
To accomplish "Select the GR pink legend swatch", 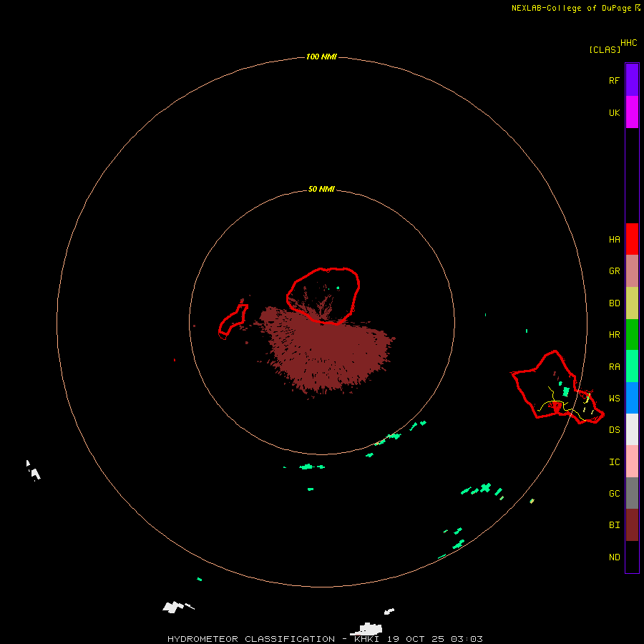I will click(632, 271).
